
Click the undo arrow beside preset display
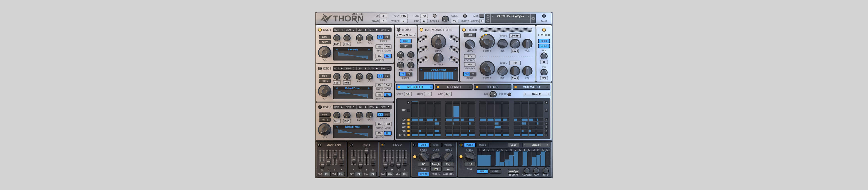[488, 16]
